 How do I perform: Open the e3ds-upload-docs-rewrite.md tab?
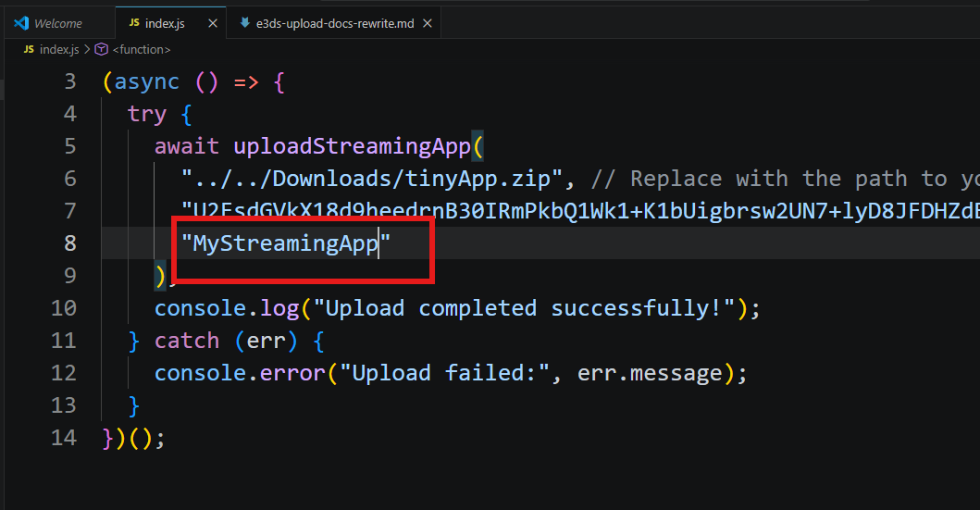click(335, 23)
